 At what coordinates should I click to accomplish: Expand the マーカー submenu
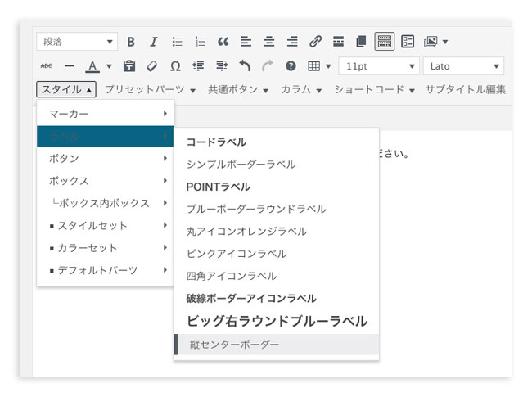point(106,114)
